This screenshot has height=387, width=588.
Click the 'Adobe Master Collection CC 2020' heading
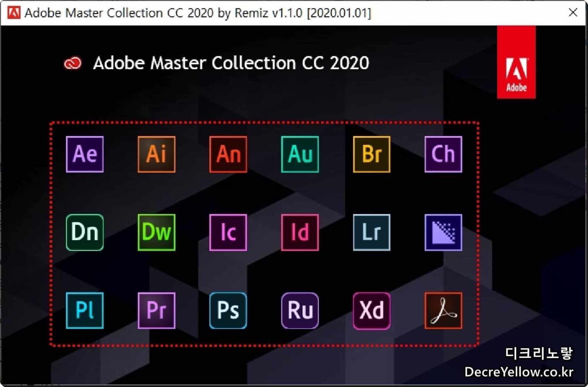point(231,63)
